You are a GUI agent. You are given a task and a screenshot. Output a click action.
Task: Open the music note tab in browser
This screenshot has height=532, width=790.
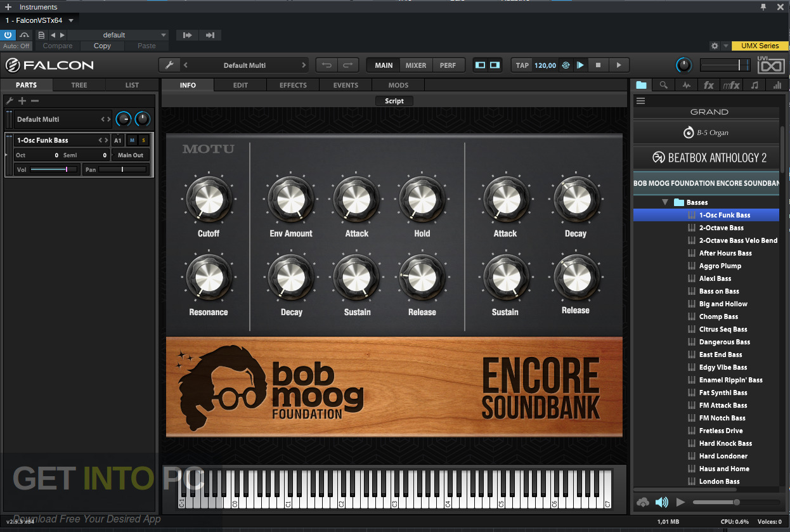click(x=754, y=85)
